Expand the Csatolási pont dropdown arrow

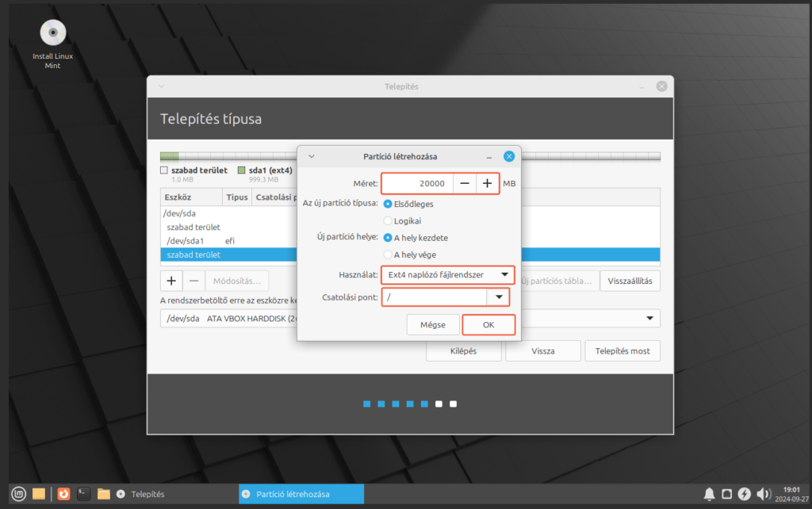(x=498, y=297)
